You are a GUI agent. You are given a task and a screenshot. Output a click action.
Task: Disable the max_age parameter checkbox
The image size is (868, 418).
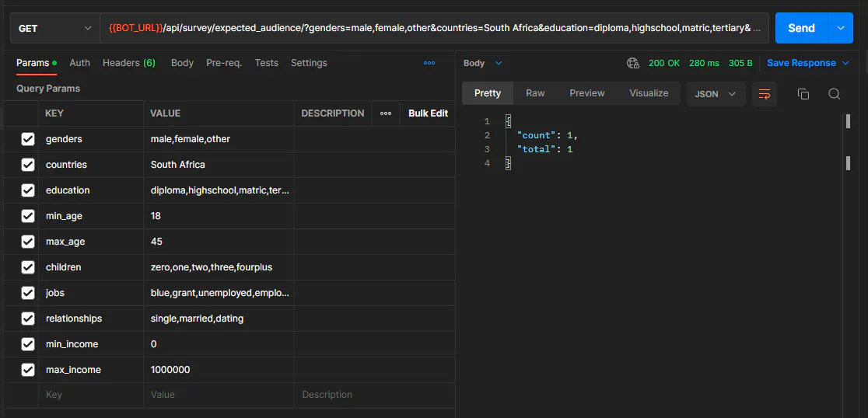pos(28,242)
